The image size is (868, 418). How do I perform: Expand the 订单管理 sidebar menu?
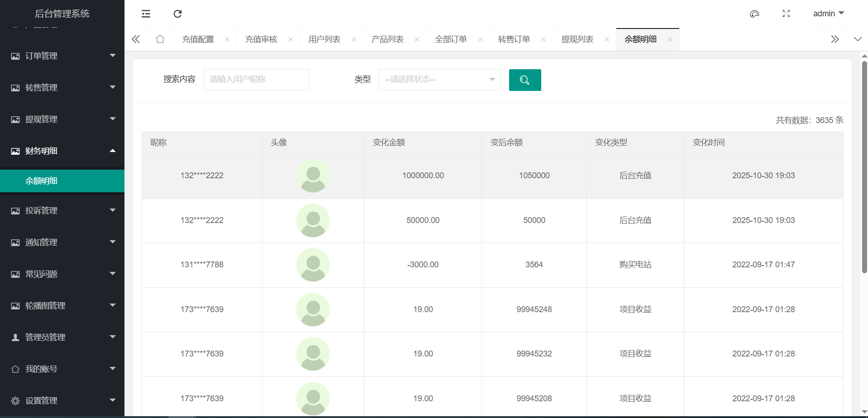click(x=62, y=56)
